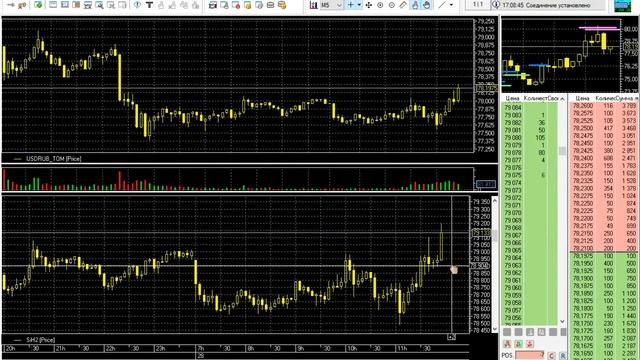This screenshot has height=360, width=640.
Task: Click the connection status info icon
Action: (496, 5)
